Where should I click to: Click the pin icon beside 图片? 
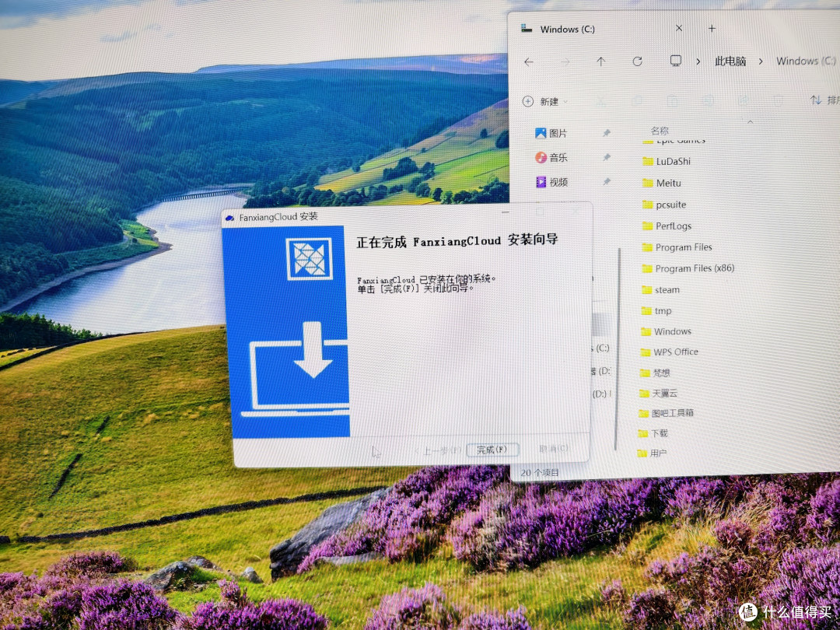[x=607, y=133]
